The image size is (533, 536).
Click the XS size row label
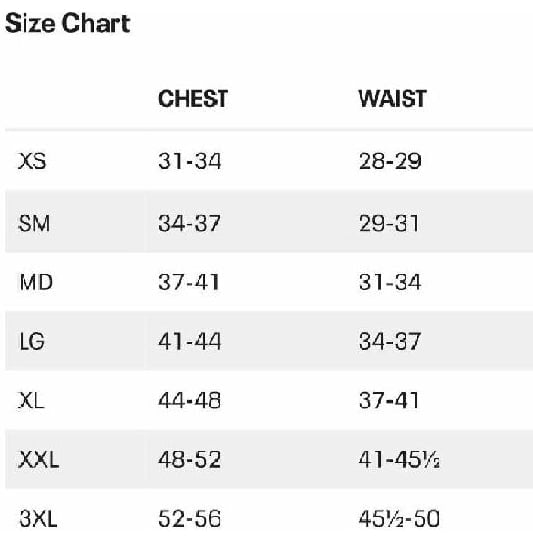(x=32, y=161)
